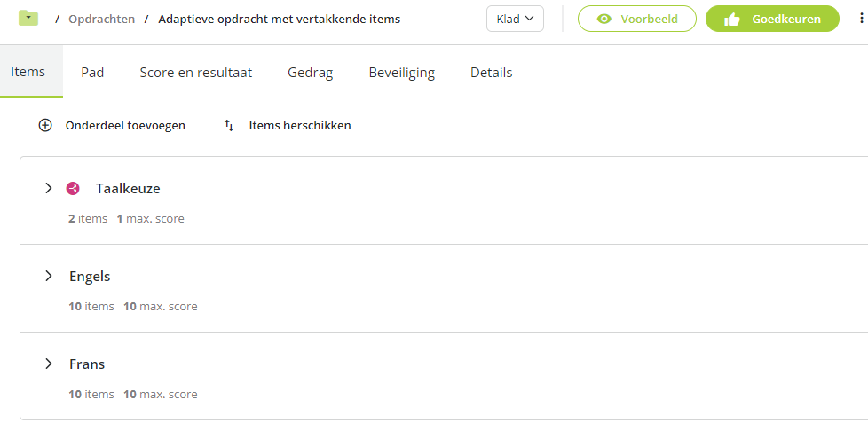Open the green folder icon in breadcrumb
Image resolution: width=868 pixels, height=423 pixels.
point(28,19)
